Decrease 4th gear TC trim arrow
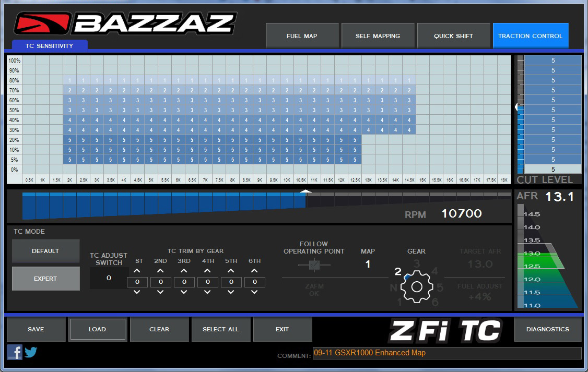Screen dimensions: 588x372 click(207, 292)
